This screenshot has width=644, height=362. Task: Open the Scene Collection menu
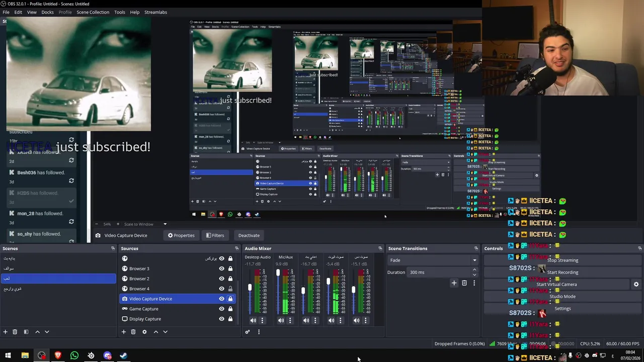(93, 12)
